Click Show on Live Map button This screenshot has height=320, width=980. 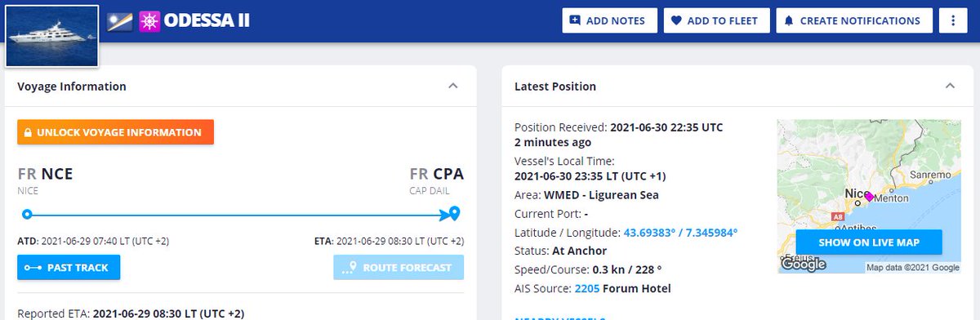point(869,242)
